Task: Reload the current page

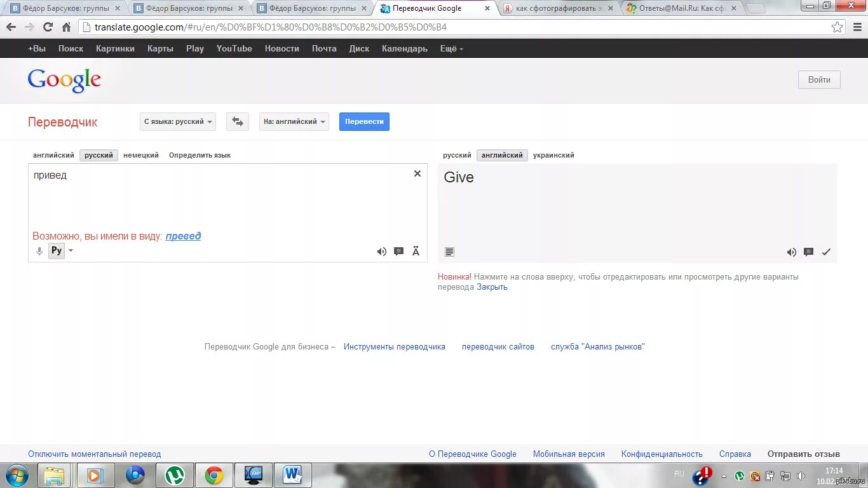Action: pos(48,27)
